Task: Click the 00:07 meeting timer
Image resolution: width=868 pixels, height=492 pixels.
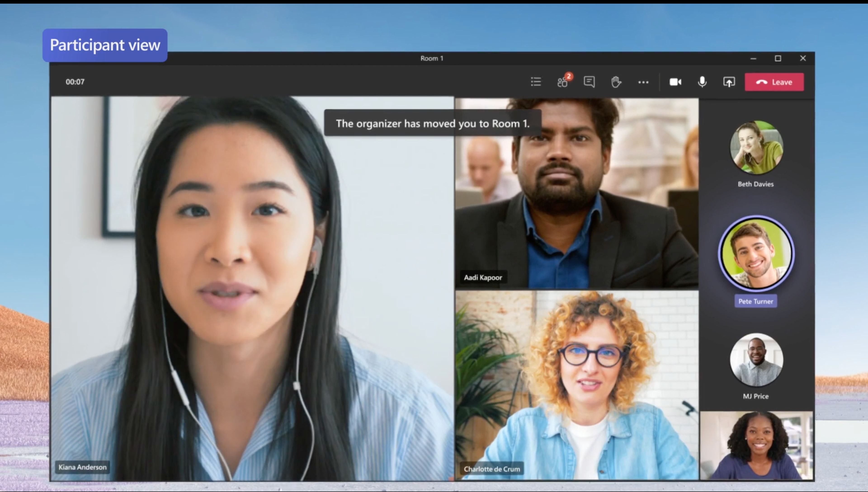Action: [x=75, y=82]
